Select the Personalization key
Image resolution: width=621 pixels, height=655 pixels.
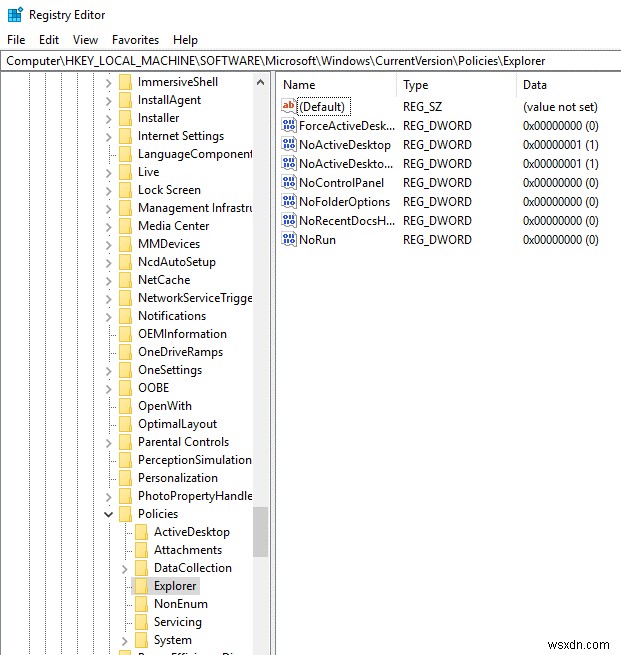coord(178,477)
